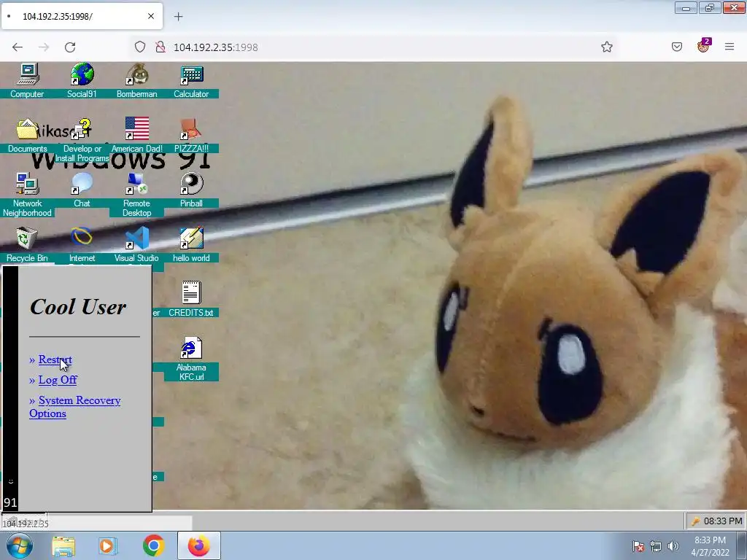747x560 pixels.
Task: Launch the Internet browser desktop icon
Action: tap(82, 244)
